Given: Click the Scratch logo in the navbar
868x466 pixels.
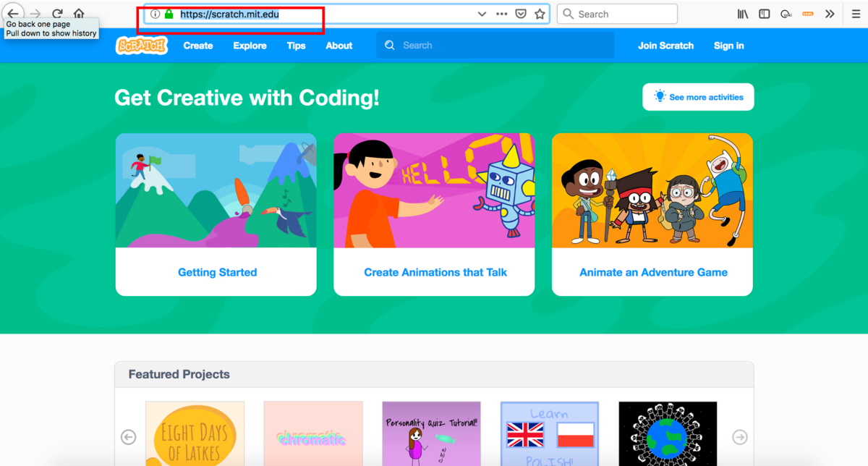Looking at the screenshot, I should click(141, 45).
